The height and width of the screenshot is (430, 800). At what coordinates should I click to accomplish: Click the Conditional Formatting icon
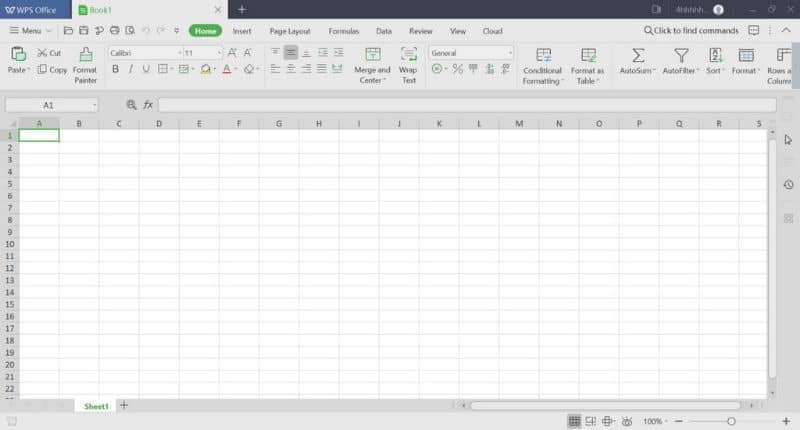coord(543,56)
